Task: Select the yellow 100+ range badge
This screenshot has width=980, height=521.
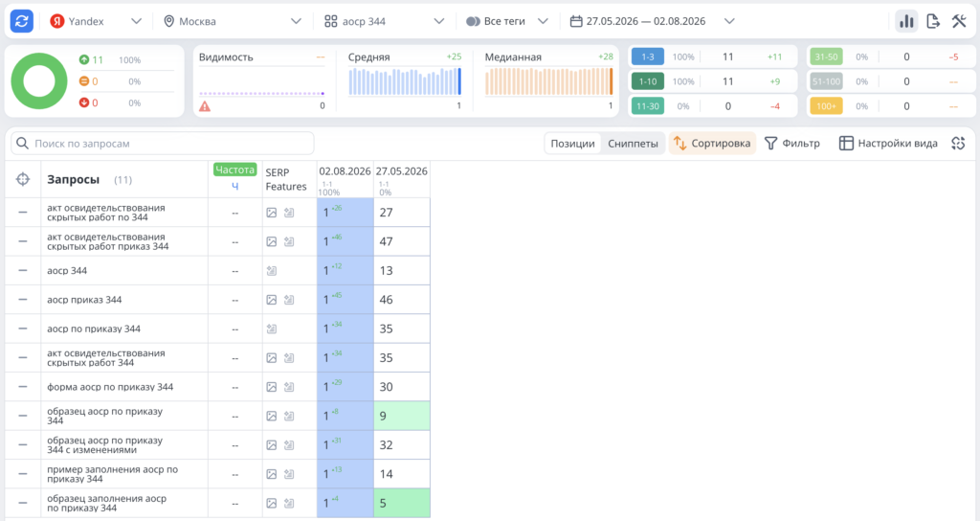Action: coord(826,106)
